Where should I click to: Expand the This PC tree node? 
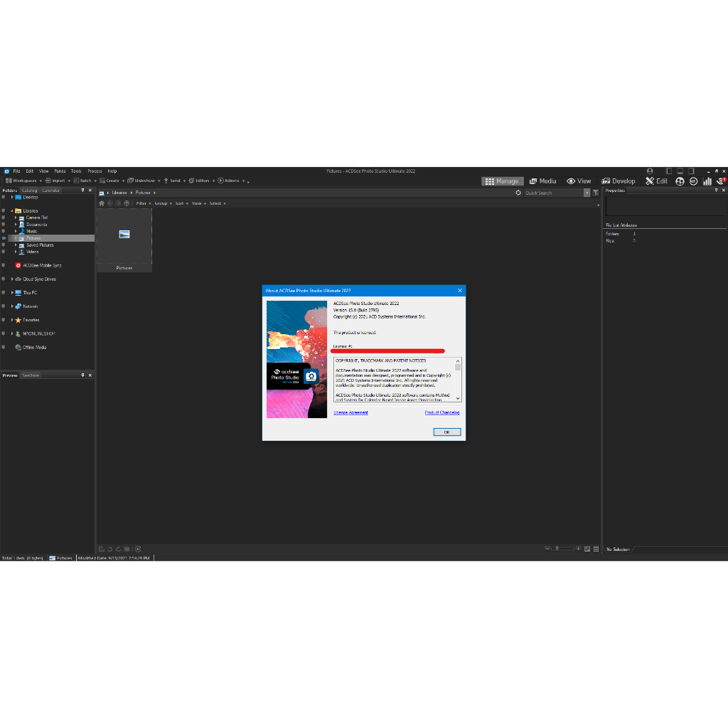tap(12, 292)
